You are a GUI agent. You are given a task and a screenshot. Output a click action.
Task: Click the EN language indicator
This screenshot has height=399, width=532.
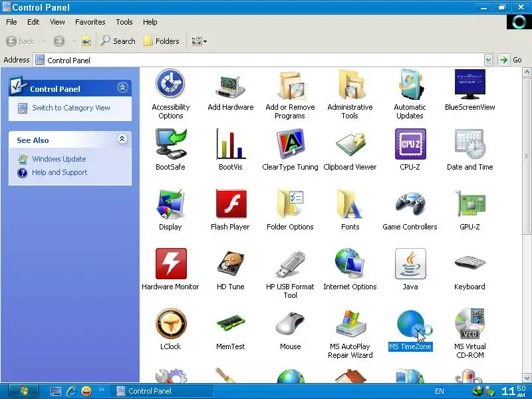[440, 391]
